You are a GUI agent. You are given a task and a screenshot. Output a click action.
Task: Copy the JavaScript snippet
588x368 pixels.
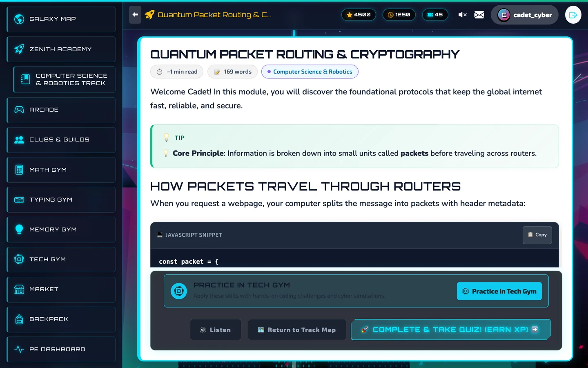(537, 235)
